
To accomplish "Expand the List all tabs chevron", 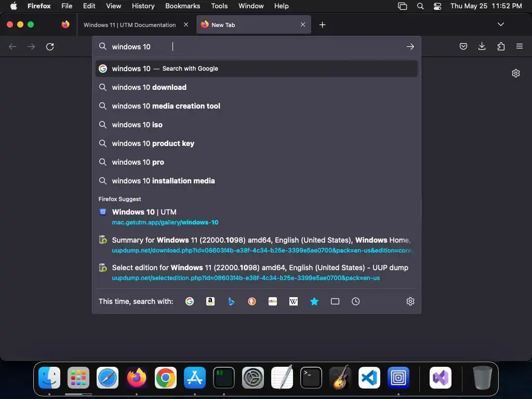I will tap(500, 24).
